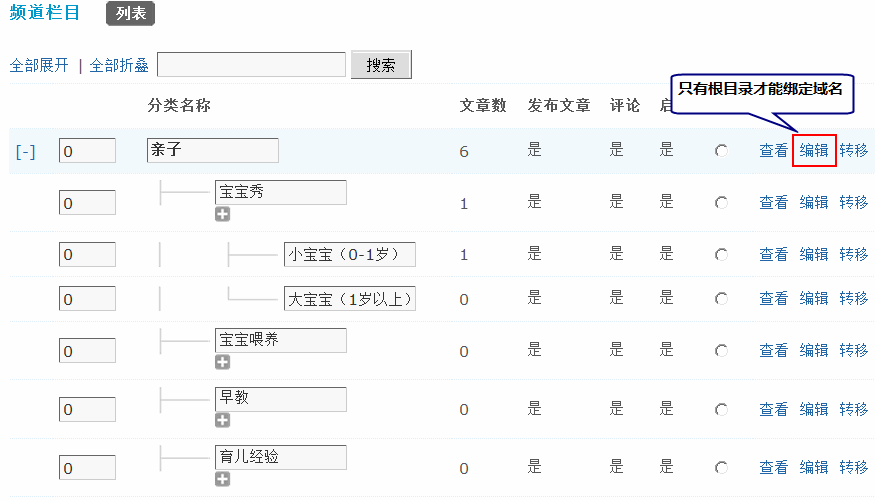Viewport: 875px width, 501px height.
Task: Click the plus icon under 宝宝喂养
Action: 222,362
